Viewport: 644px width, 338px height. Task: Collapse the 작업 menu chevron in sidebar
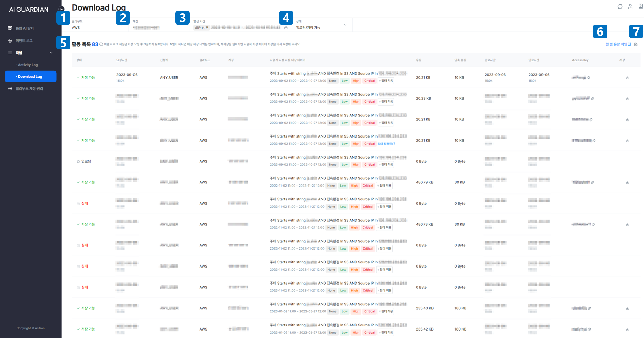[x=51, y=53]
